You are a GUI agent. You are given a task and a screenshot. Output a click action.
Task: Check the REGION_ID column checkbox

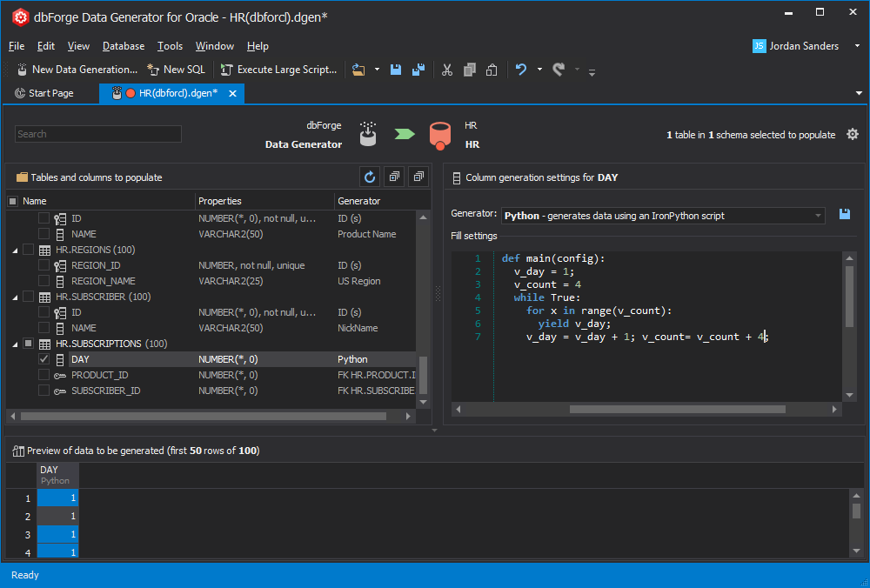pyautogui.click(x=43, y=265)
